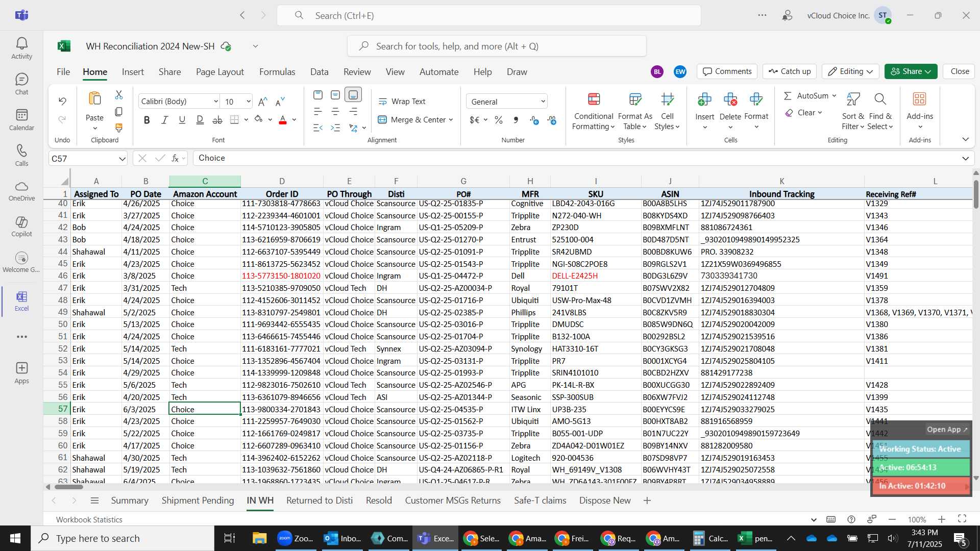This screenshot has height=551, width=980.
Task: Click the Copy icon
Action: pos(119,111)
